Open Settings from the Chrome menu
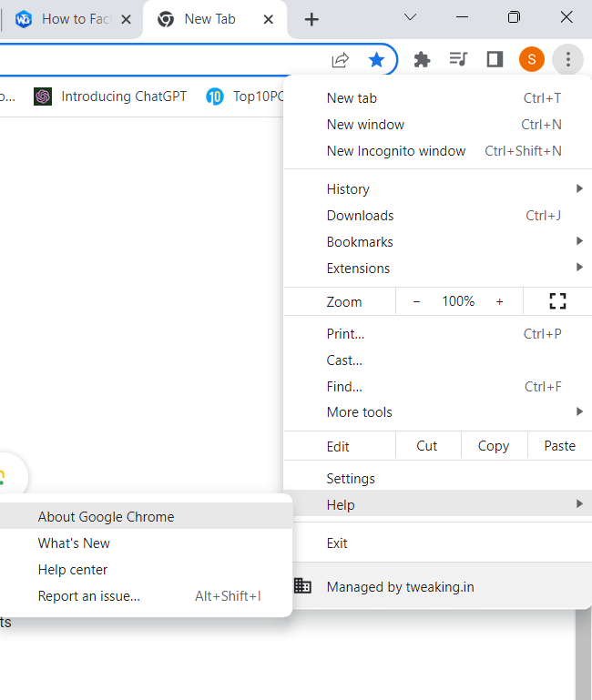Image resolution: width=592 pixels, height=700 pixels. (x=438, y=479)
